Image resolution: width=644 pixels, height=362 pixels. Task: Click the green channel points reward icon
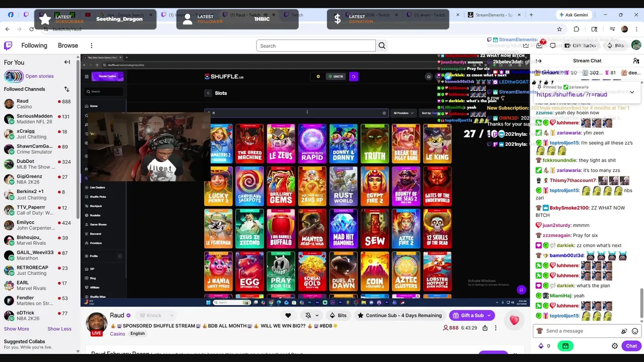click(566, 346)
